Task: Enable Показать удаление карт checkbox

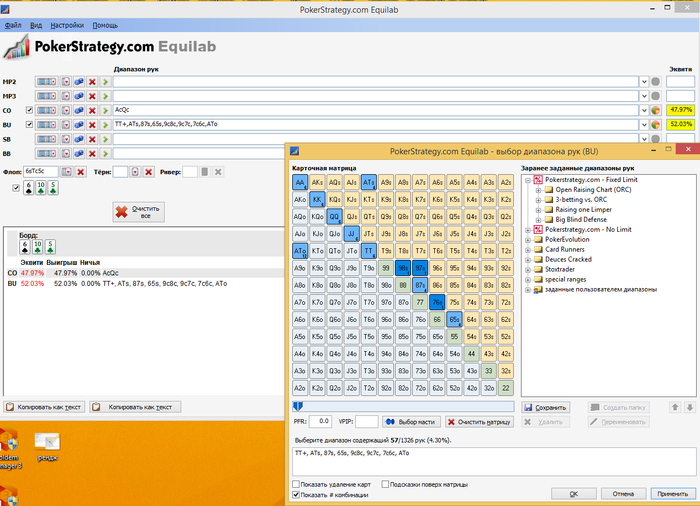Action: click(x=296, y=484)
